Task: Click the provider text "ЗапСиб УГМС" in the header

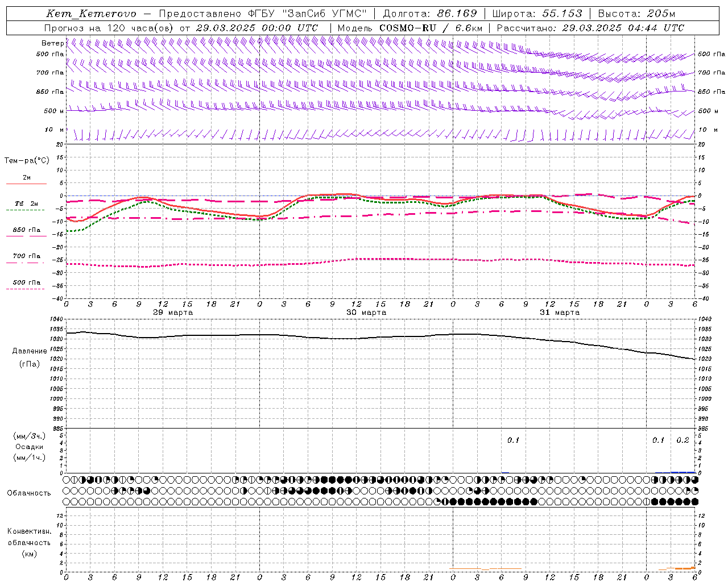Action: coord(325,14)
